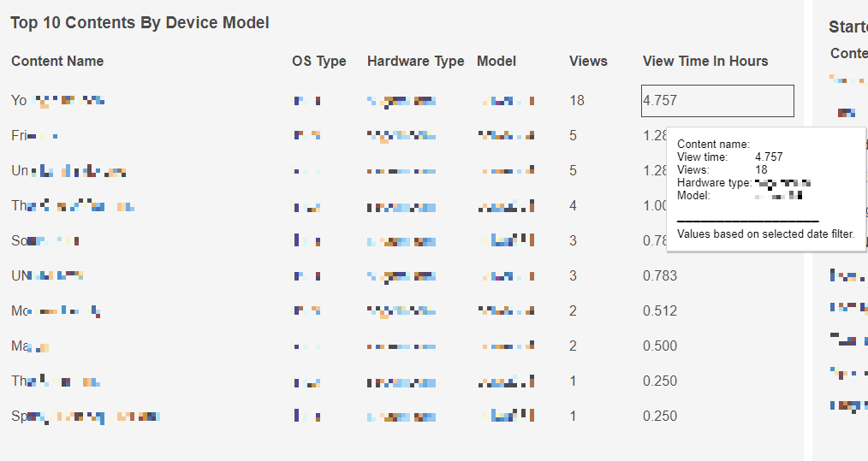Open content row starting with "Fri"
Image resolution: width=868 pixels, height=461 pixels.
(x=34, y=136)
